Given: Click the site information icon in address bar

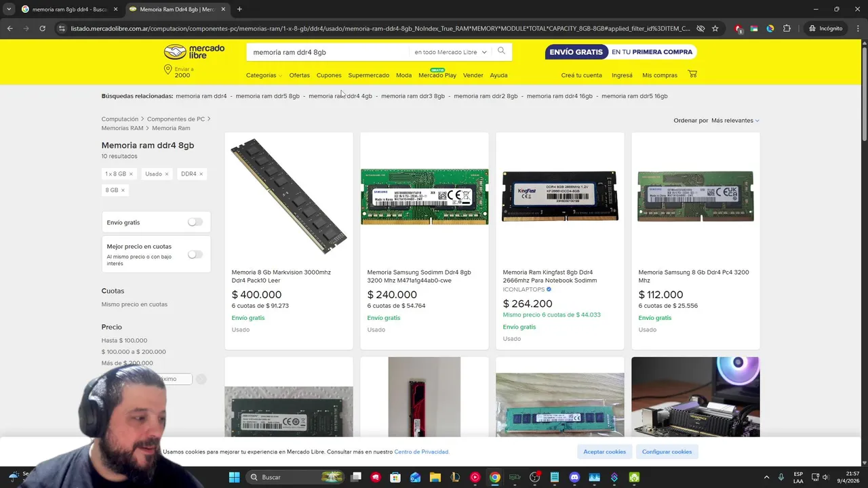Looking at the screenshot, I should (62, 28).
